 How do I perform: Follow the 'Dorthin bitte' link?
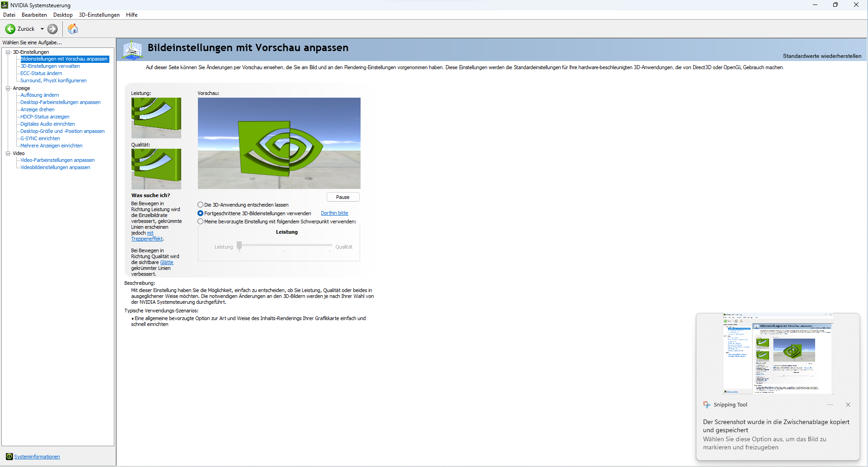[334, 213]
